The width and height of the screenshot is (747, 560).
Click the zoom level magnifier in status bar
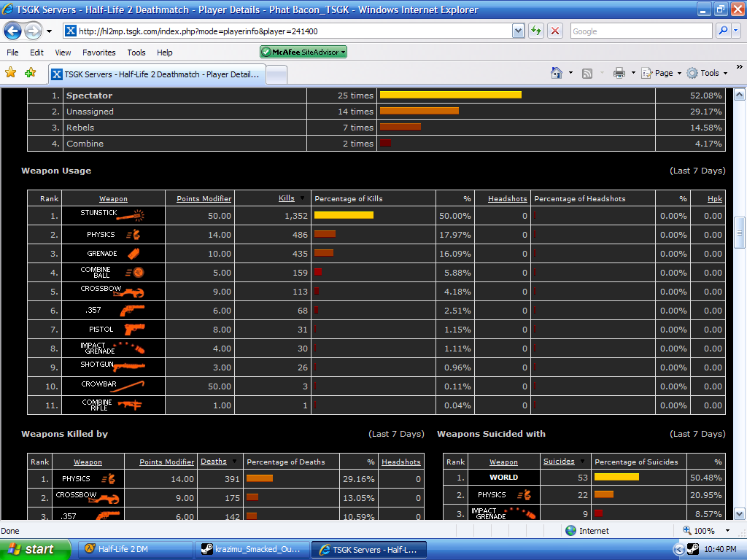(687, 531)
